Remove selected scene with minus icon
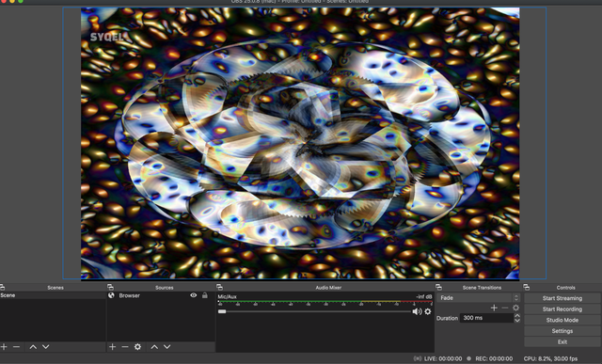Viewport: 602px width, 364px height. pos(16,347)
